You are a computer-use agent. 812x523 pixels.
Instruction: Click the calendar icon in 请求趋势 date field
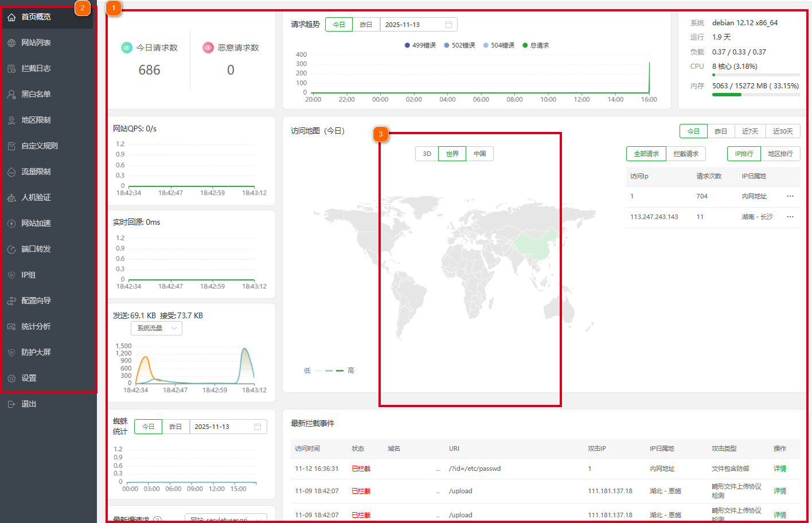[x=448, y=25]
